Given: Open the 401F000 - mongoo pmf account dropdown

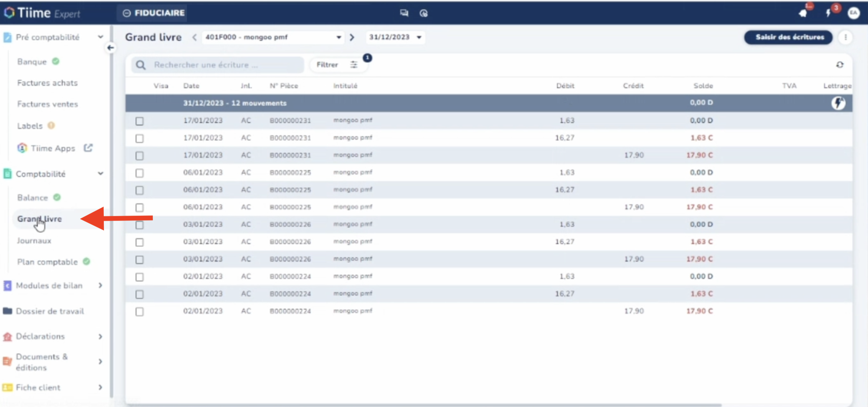Looking at the screenshot, I should pos(273,37).
